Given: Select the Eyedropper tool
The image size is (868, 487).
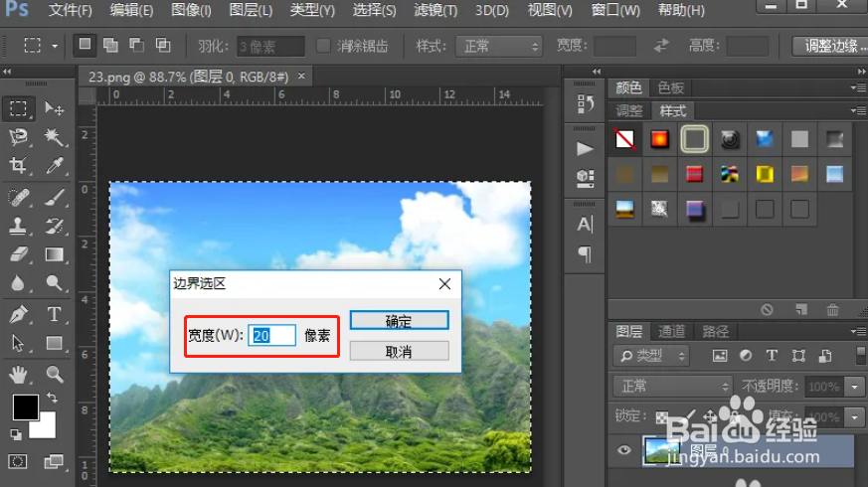Looking at the screenshot, I should [54, 165].
